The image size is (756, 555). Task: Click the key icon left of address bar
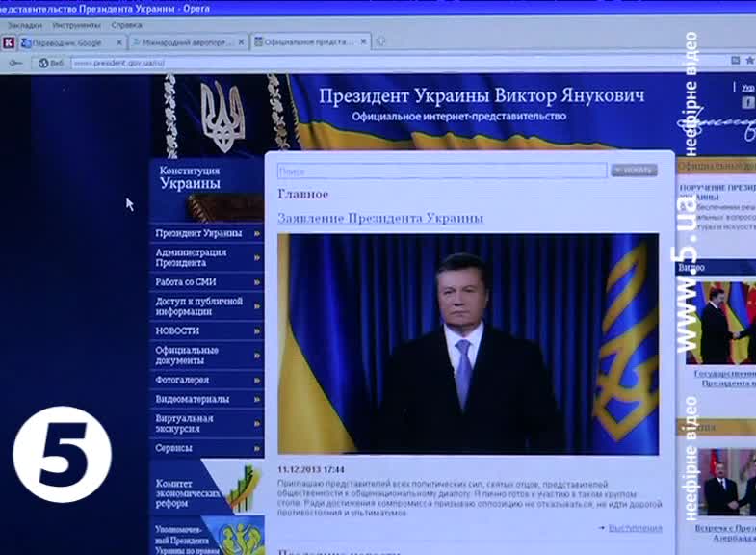pyautogui.click(x=16, y=63)
